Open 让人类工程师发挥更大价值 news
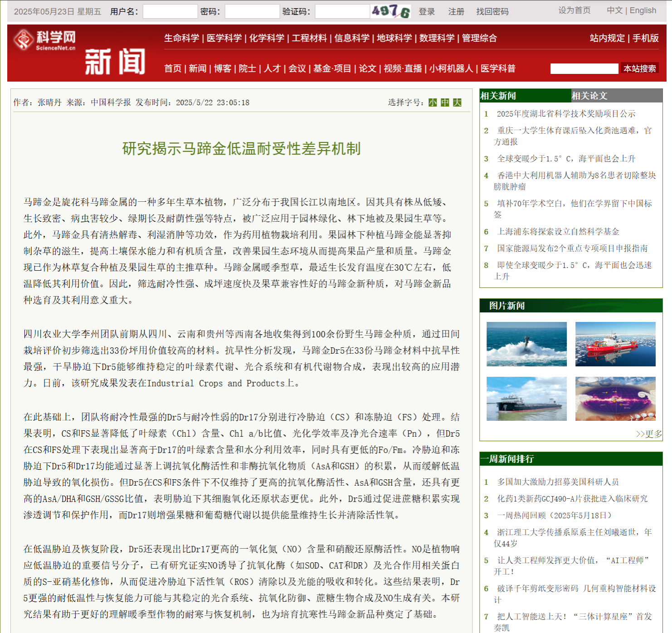This screenshot has width=672, height=633. 572,566
